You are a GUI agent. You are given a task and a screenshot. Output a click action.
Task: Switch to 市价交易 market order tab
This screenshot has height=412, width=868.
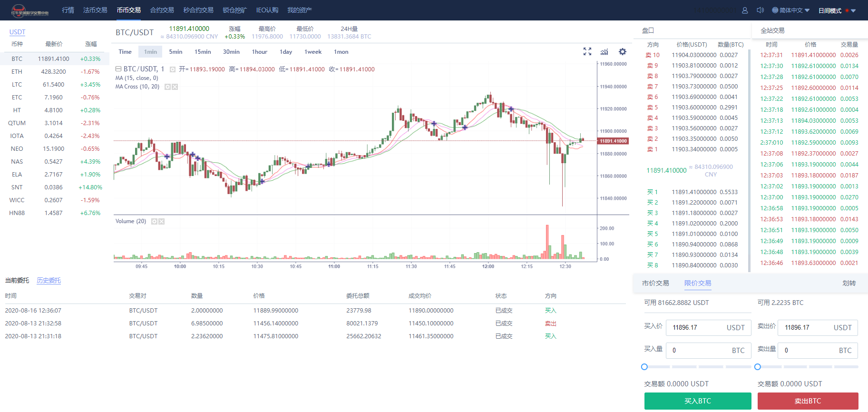pos(655,283)
